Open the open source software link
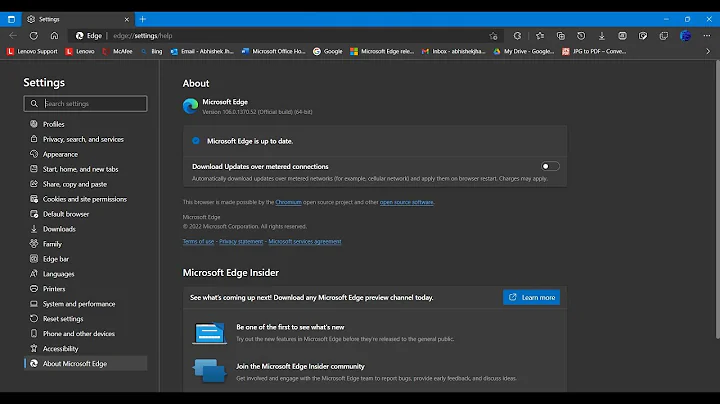The image size is (720, 404). click(406, 202)
